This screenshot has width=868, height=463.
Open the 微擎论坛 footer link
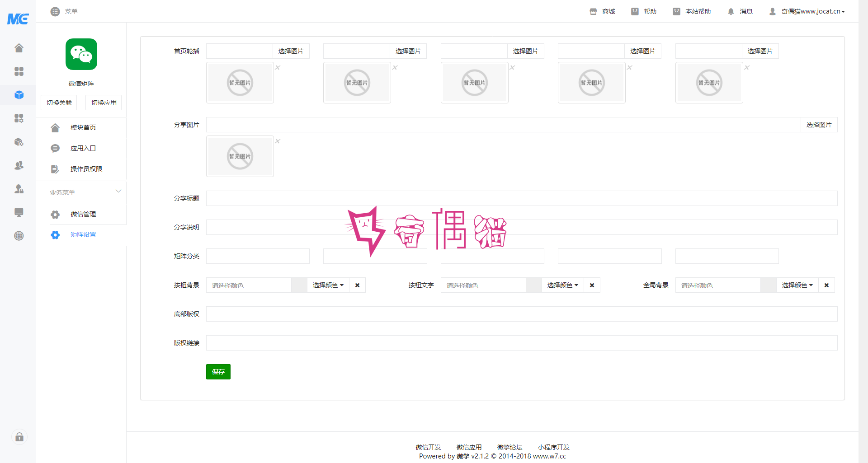509,447
